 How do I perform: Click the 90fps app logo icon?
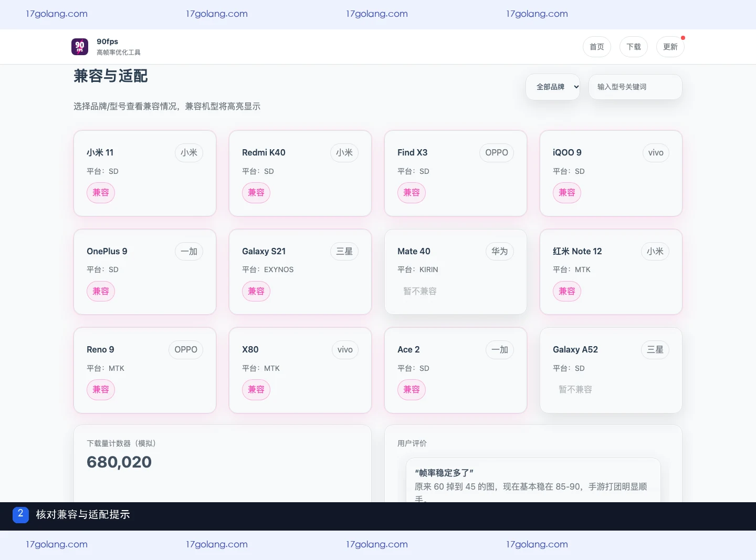click(x=80, y=47)
